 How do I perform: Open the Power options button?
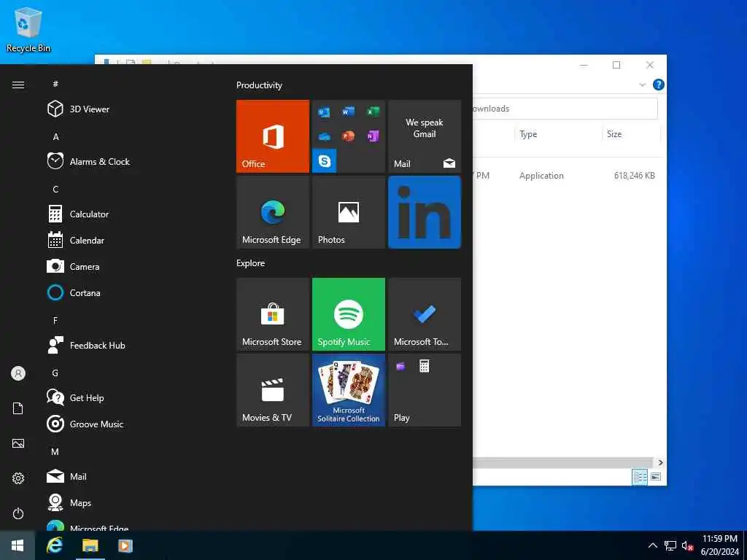point(18,513)
